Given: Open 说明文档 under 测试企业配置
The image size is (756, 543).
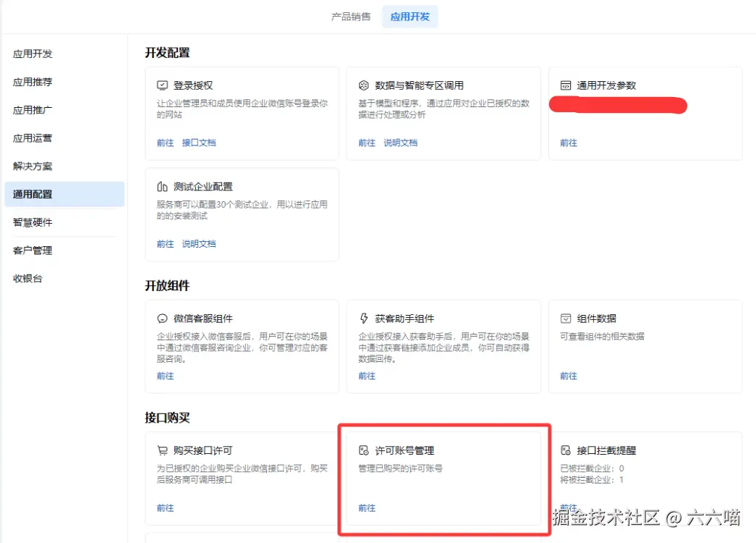Looking at the screenshot, I should click(199, 244).
